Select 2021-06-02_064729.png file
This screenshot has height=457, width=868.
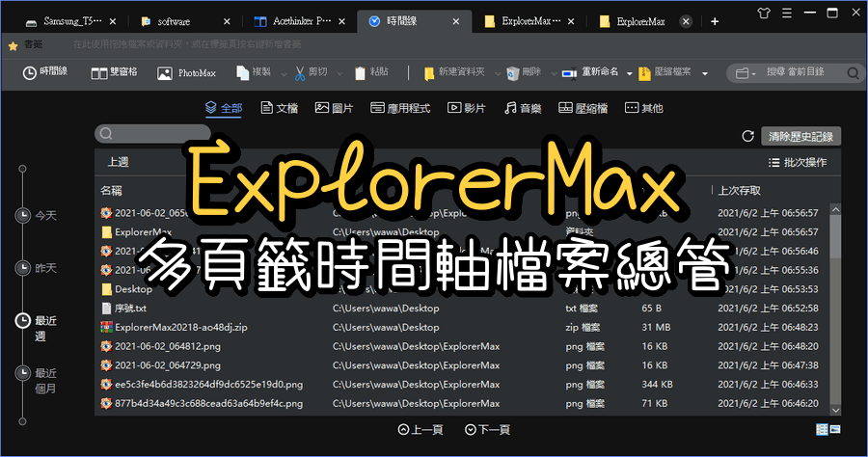168,365
